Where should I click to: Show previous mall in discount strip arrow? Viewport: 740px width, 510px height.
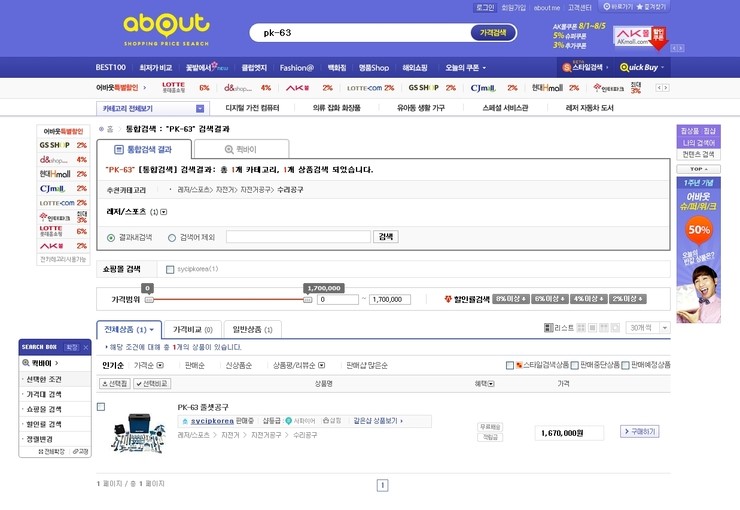(x=659, y=88)
